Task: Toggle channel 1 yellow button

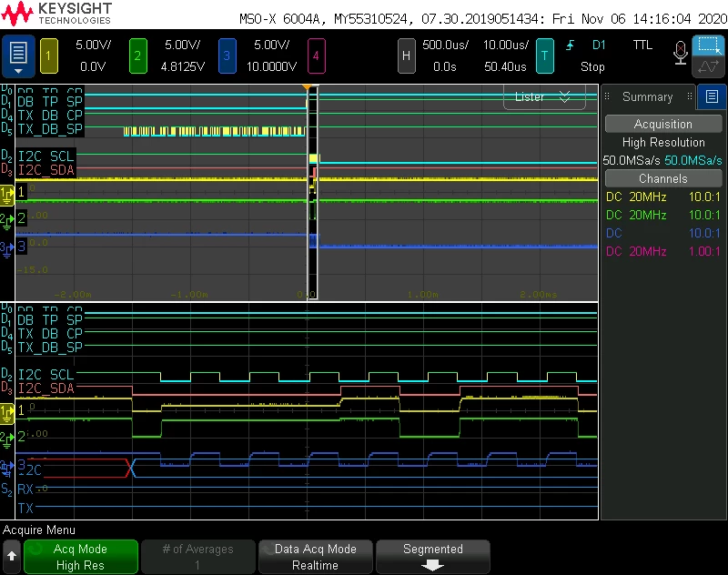Action: click(49, 56)
